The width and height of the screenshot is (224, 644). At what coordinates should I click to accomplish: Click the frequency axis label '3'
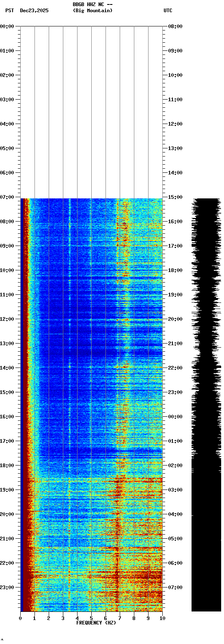63,618
